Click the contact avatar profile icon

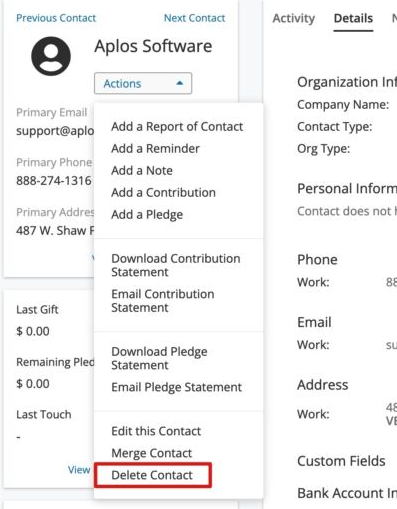click(x=51, y=56)
